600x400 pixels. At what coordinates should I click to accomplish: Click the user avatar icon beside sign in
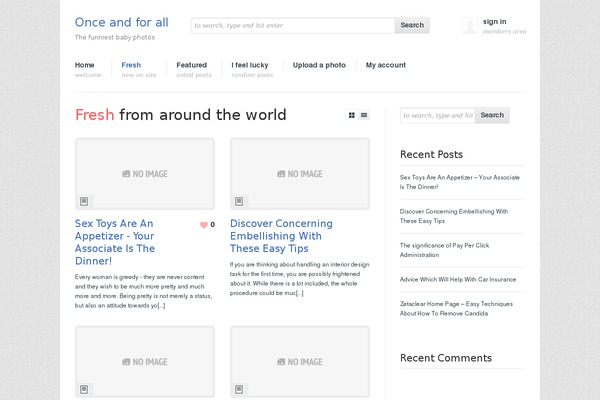(470, 26)
